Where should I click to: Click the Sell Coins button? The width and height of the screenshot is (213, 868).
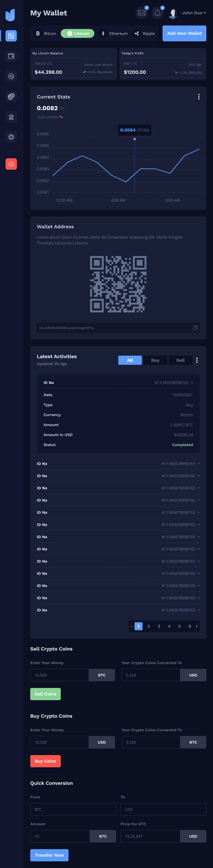pos(45,694)
